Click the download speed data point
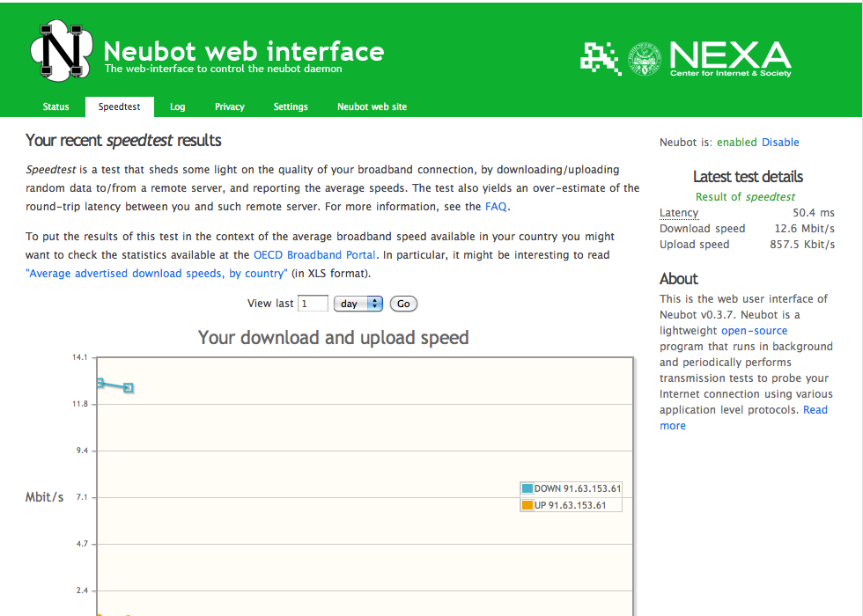The image size is (863, 616). click(x=129, y=387)
